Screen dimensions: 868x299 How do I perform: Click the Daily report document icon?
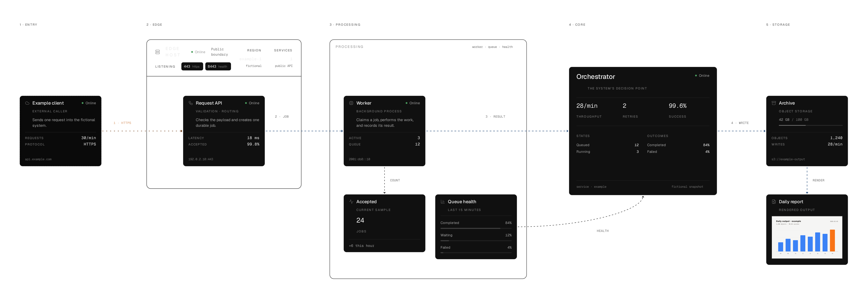coord(774,202)
